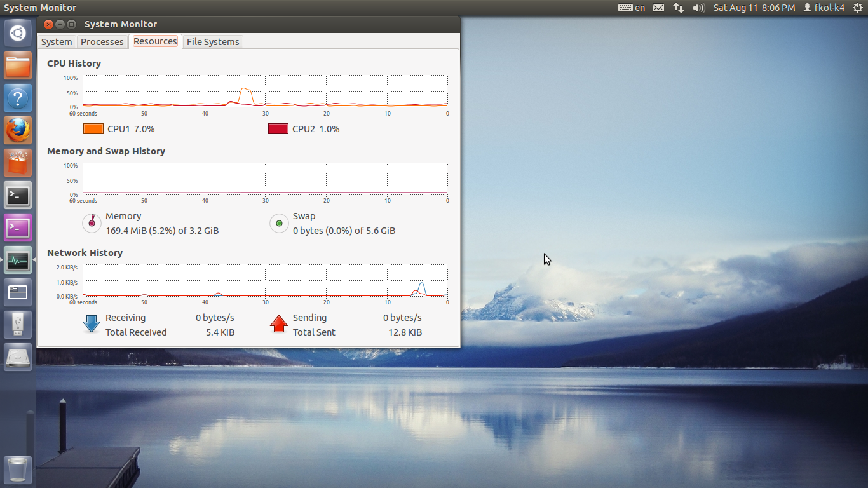Change the CPU1 orange color swatch

tap(93, 129)
